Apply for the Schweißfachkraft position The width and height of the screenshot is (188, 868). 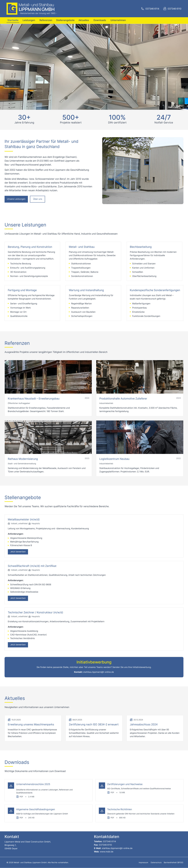pos(18,598)
